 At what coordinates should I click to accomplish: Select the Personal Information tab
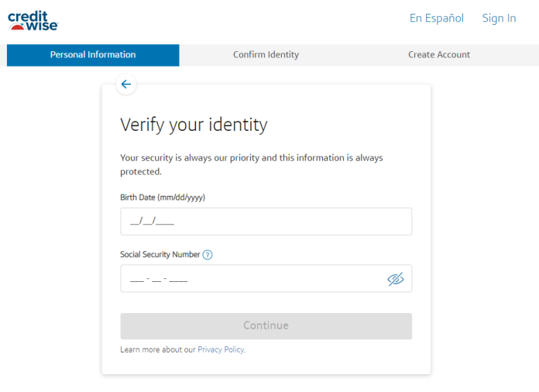[93, 55]
